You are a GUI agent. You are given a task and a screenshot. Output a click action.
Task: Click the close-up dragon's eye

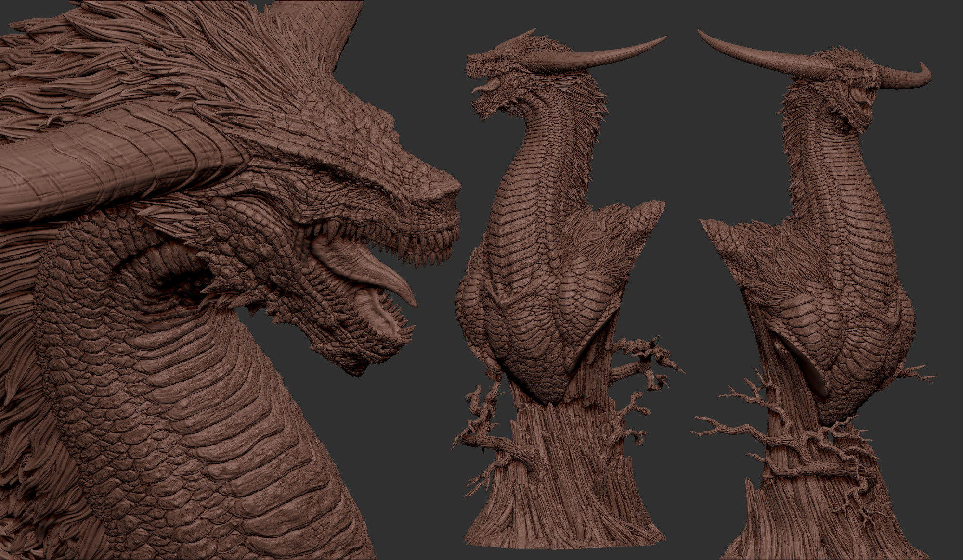[328, 179]
